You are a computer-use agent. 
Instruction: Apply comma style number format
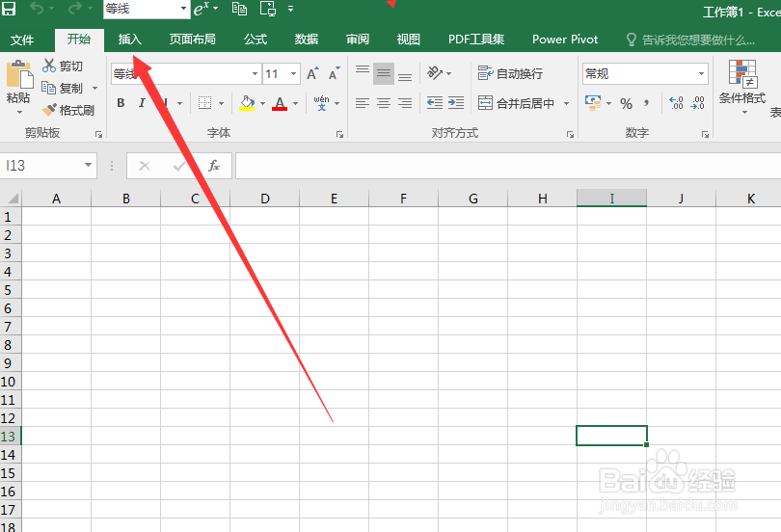coord(647,103)
